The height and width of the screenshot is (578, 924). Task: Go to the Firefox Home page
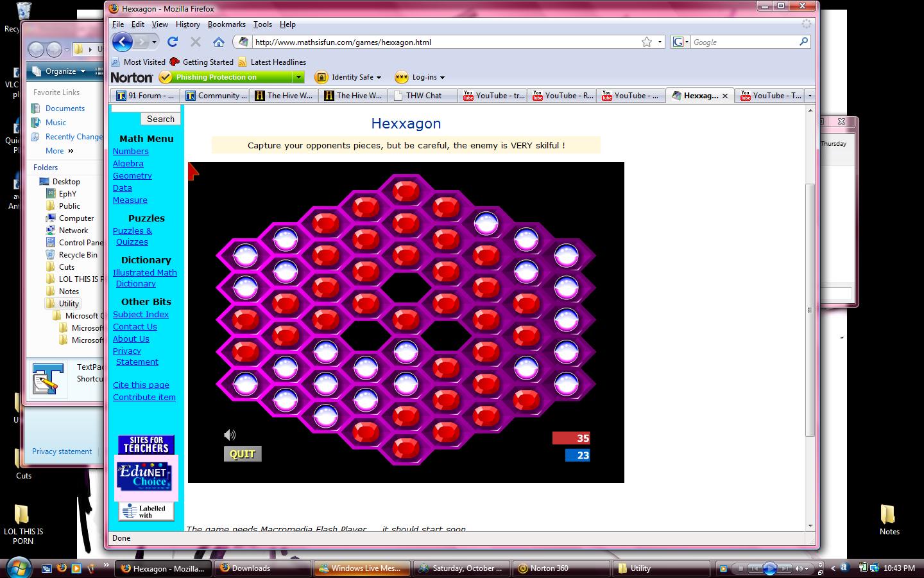(x=219, y=42)
